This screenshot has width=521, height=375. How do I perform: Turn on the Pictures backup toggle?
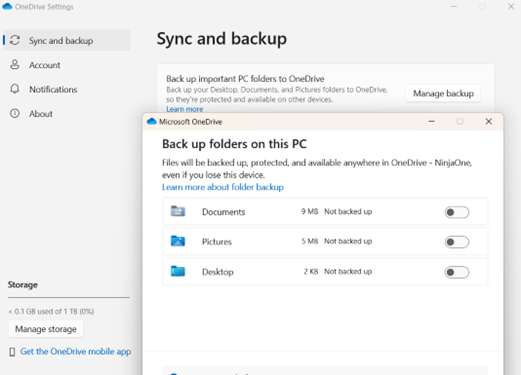(457, 242)
